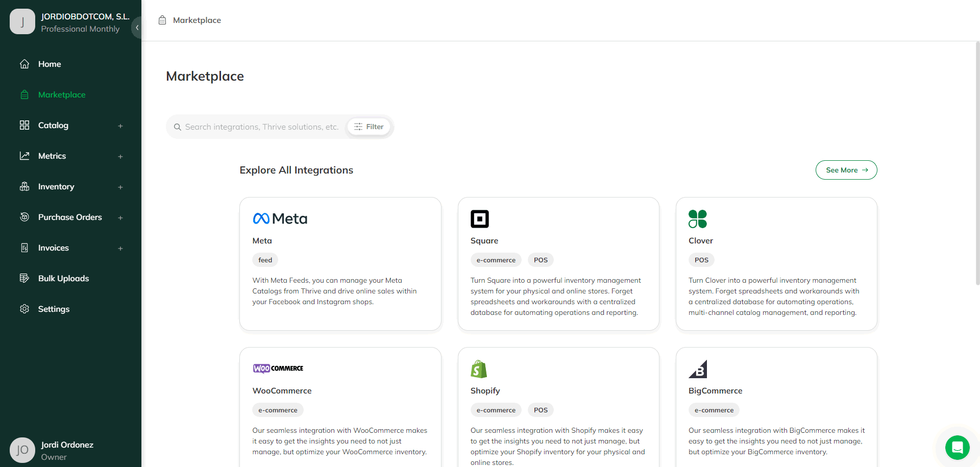Click the Purchase Orders icon
This screenshot has height=467, width=980.
24,217
